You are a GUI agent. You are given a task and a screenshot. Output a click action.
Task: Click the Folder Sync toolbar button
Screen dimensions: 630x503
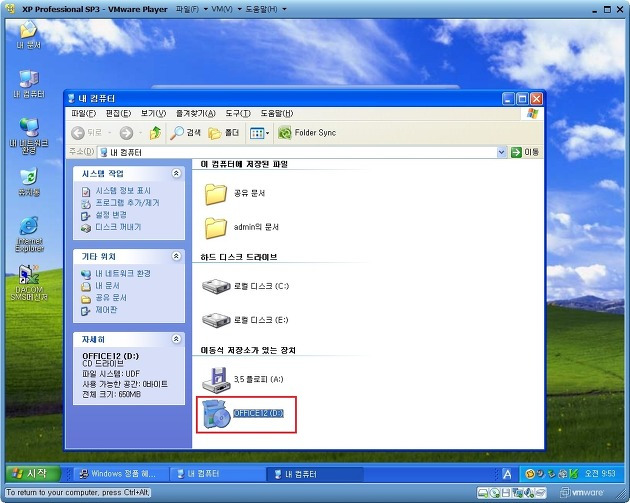pyautogui.click(x=307, y=133)
